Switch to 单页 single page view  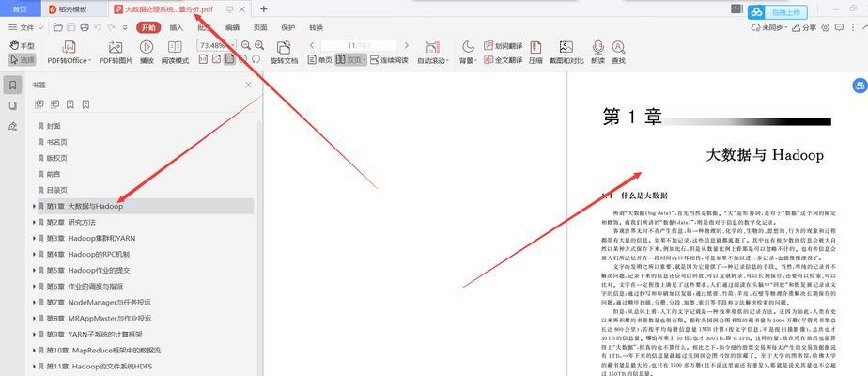point(320,60)
